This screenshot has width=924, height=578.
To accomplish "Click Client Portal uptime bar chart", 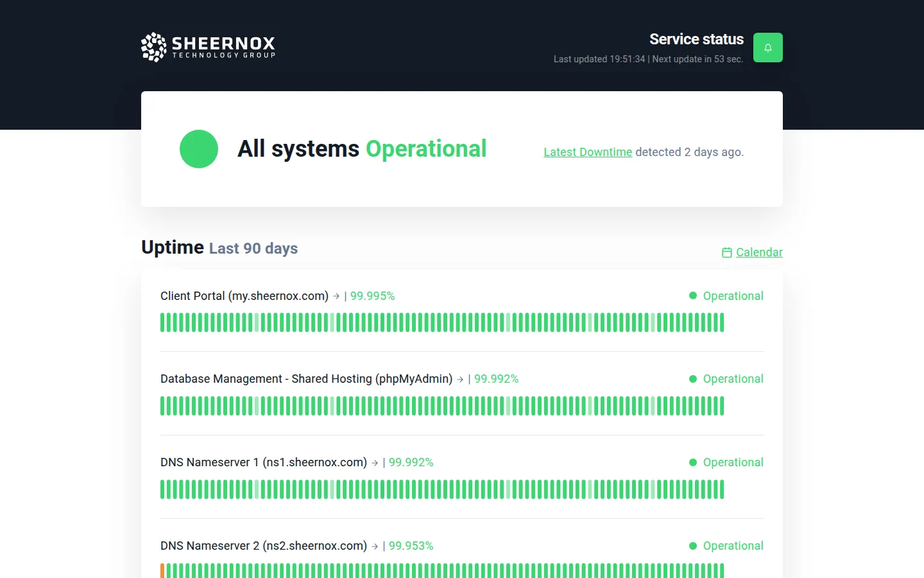I will click(442, 322).
